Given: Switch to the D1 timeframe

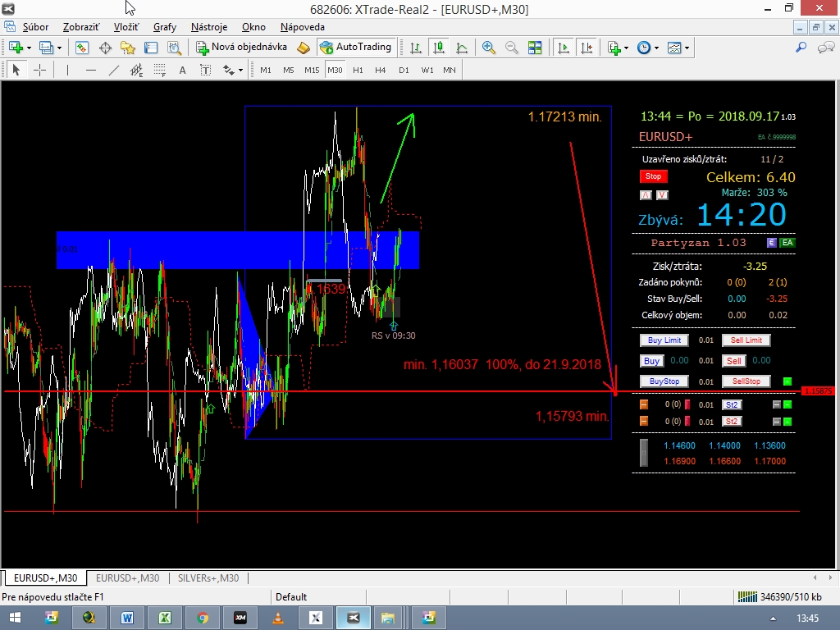Looking at the screenshot, I should [404, 70].
